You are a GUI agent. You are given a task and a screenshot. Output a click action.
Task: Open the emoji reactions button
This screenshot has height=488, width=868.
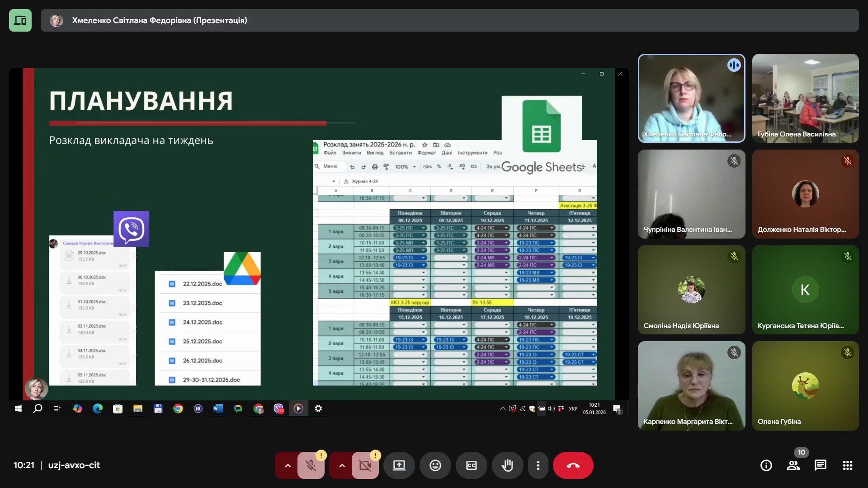[x=435, y=465]
